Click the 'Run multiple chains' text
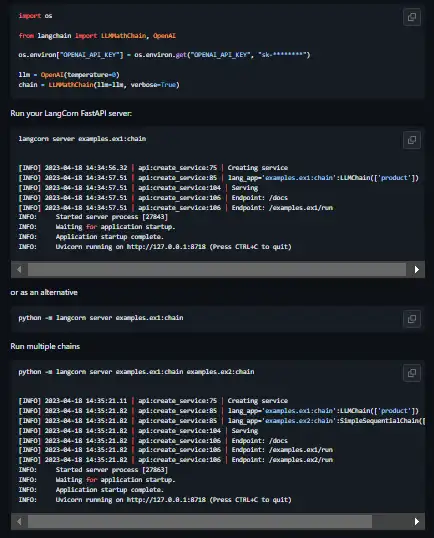434x538 pixels. (45, 347)
